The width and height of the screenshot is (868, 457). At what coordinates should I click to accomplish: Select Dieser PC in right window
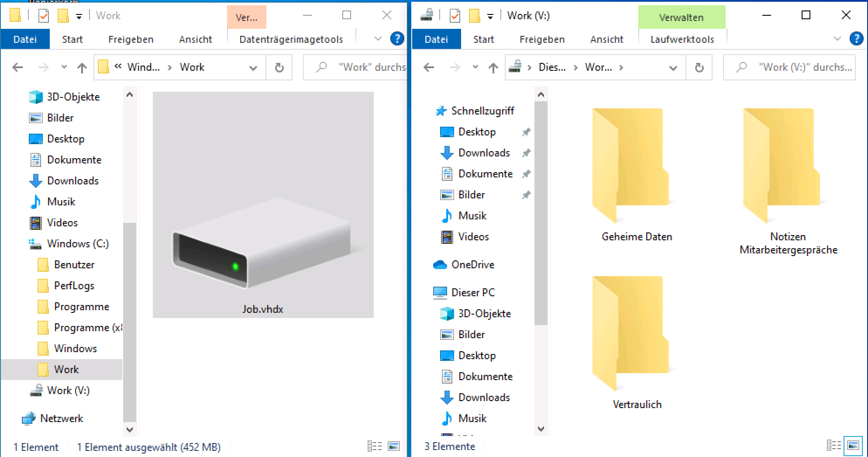point(473,293)
